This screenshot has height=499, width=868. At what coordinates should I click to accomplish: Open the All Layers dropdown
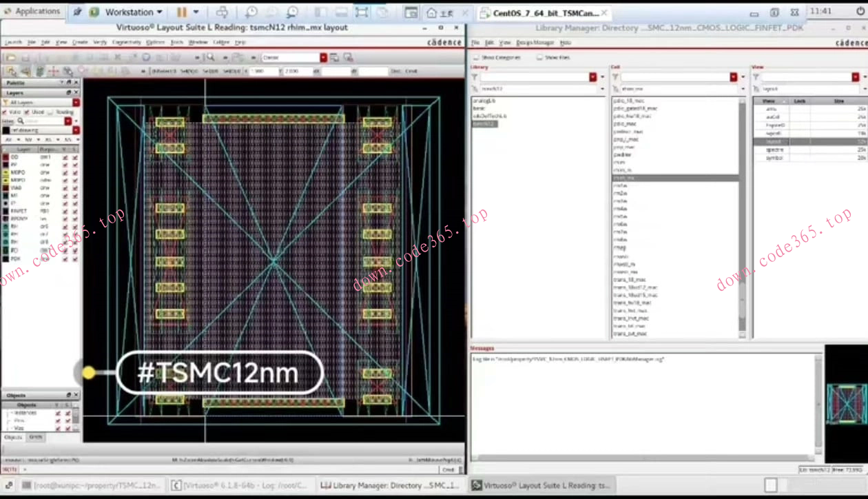click(x=76, y=103)
